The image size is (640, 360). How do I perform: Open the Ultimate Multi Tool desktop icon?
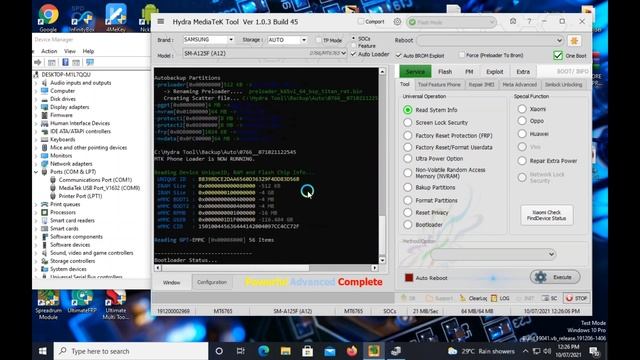pos(116,304)
